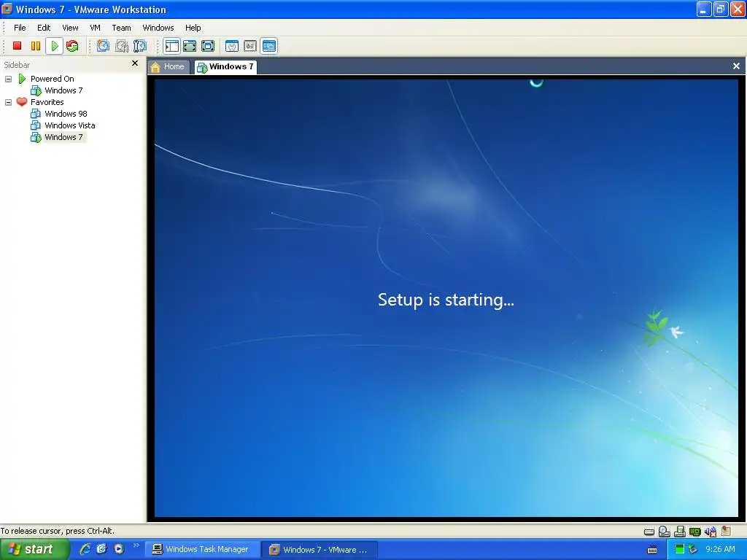This screenshot has width=747, height=560.
Task: Select Favorites in the sidebar
Action: (x=47, y=102)
